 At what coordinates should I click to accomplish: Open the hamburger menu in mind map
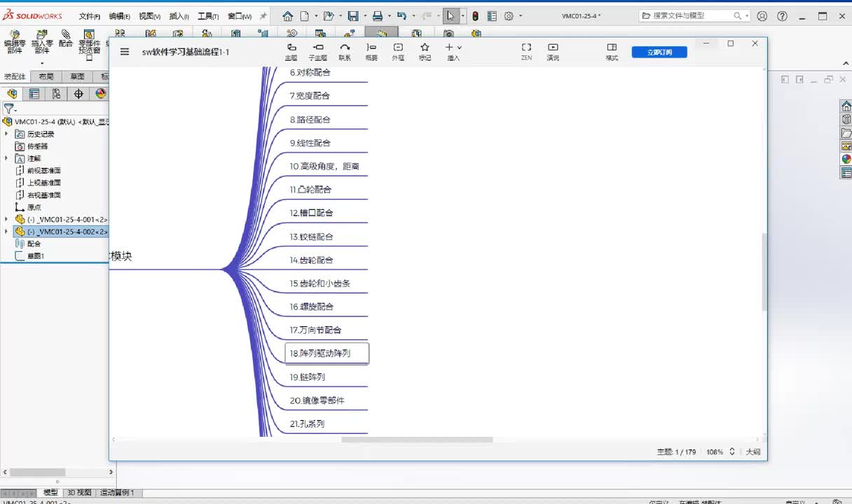click(125, 52)
